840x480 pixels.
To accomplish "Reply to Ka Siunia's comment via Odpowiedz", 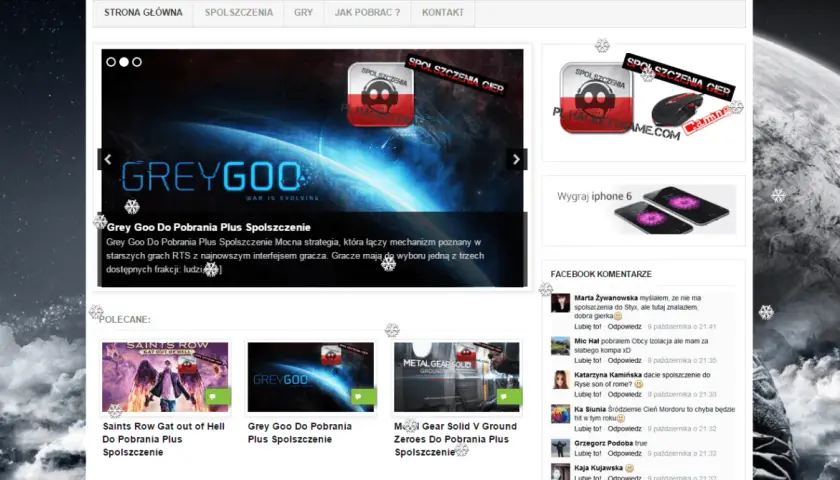I will (625, 429).
